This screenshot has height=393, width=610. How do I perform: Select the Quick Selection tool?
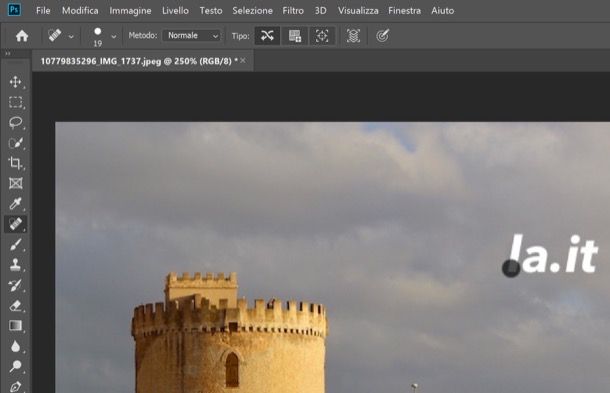[16, 143]
